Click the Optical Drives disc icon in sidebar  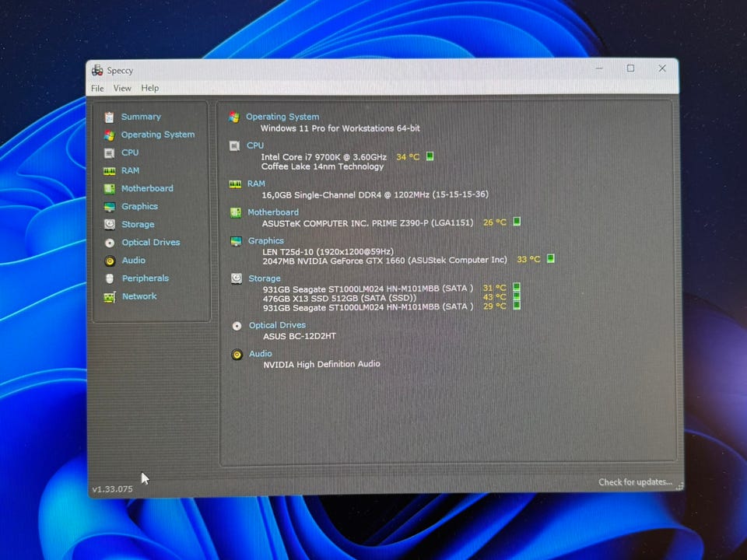(x=110, y=243)
